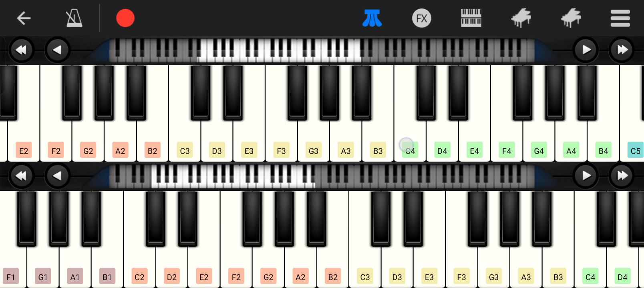Click the lower keyboard range overview strip
This screenshot has width=644, height=288.
pyautogui.click(x=322, y=176)
